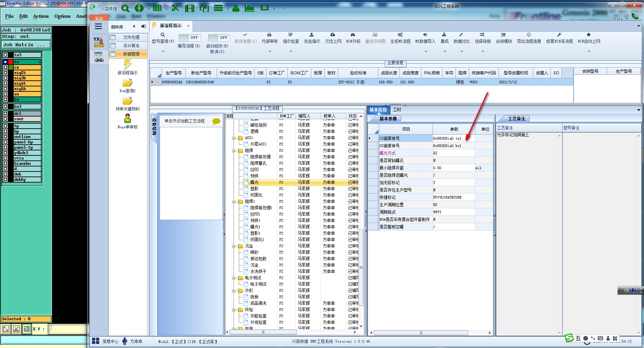Click the hamburger menu icon in the sidebar

click(x=98, y=26)
